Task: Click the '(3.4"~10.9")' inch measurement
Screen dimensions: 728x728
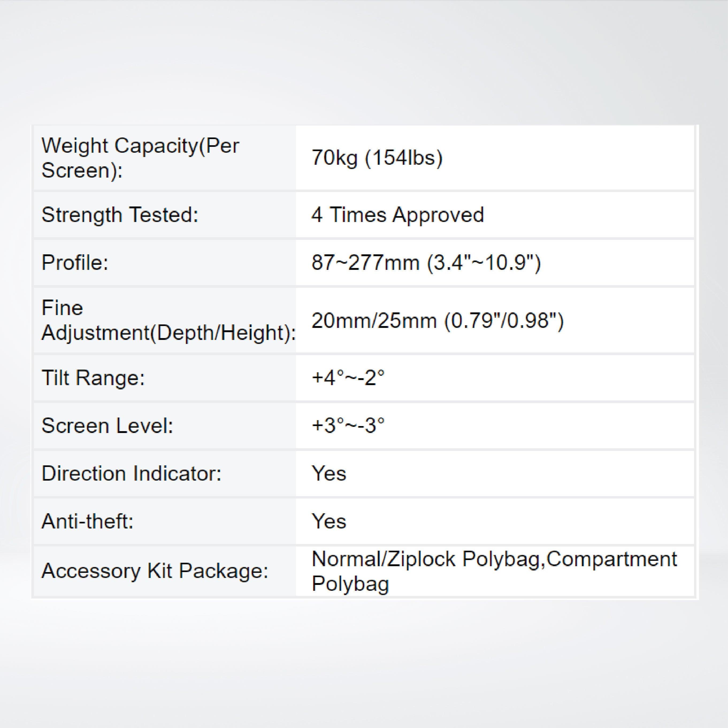Action: tap(484, 262)
